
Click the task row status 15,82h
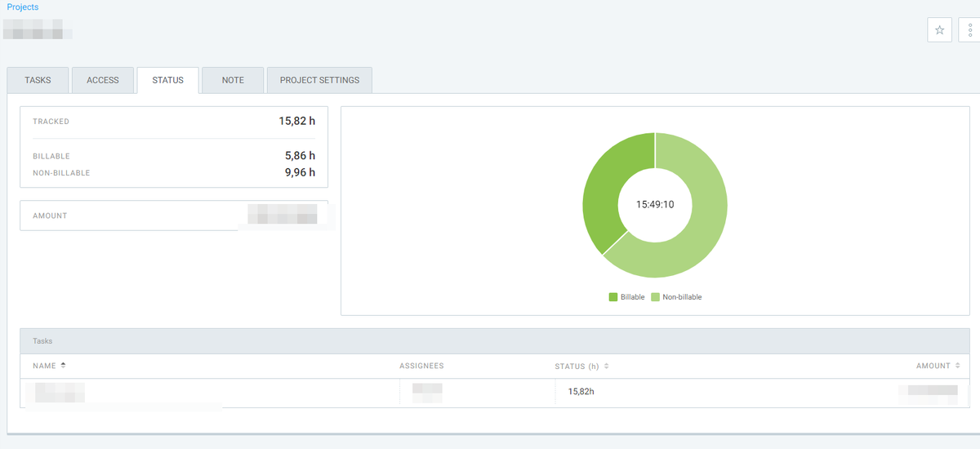(x=581, y=392)
